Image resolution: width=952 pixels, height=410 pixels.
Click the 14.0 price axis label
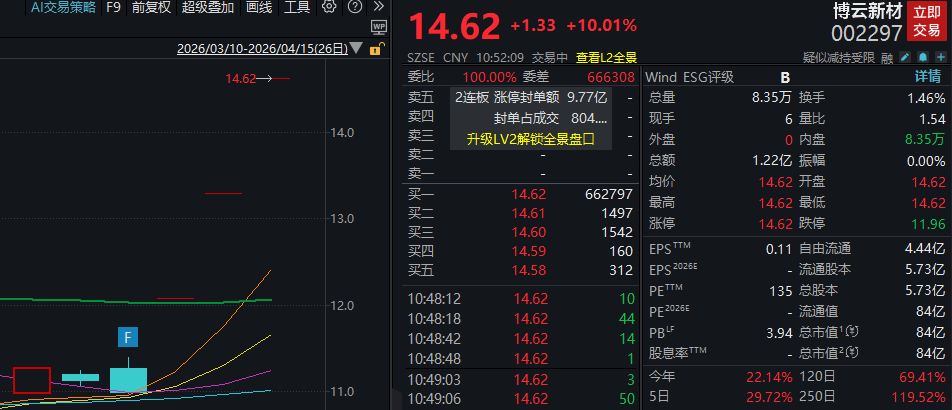342,132
